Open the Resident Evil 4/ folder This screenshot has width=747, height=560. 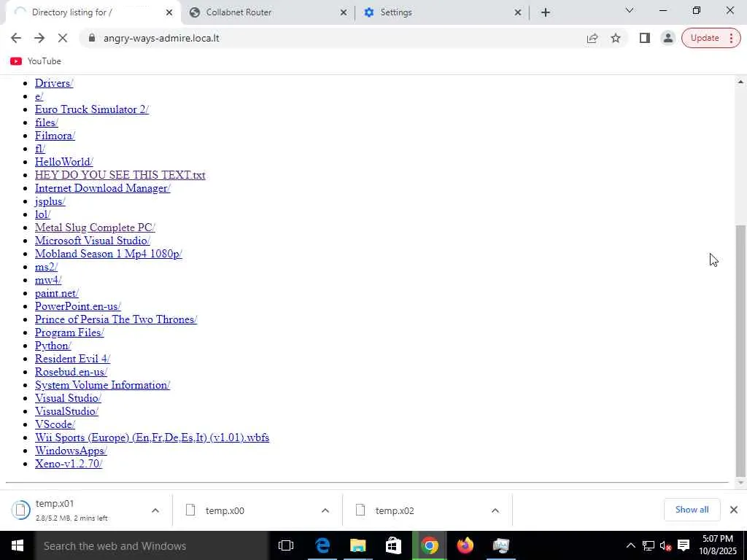[x=72, y=359]
